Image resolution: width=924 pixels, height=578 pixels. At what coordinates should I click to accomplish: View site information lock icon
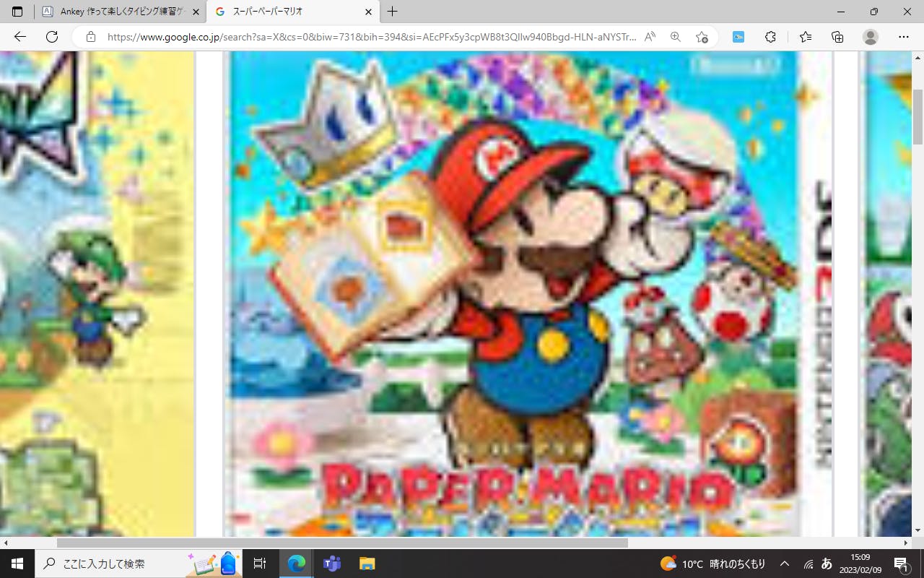(91, 37)
